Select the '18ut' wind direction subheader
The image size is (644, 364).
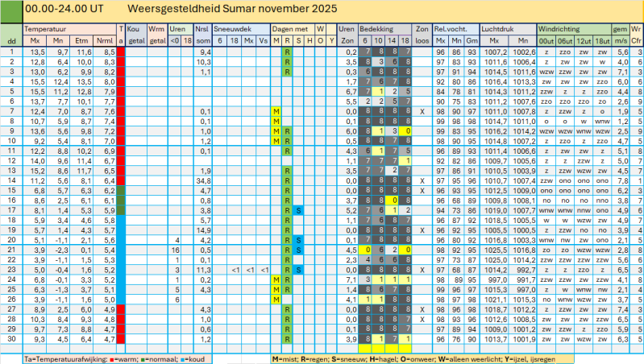point(602,40)
